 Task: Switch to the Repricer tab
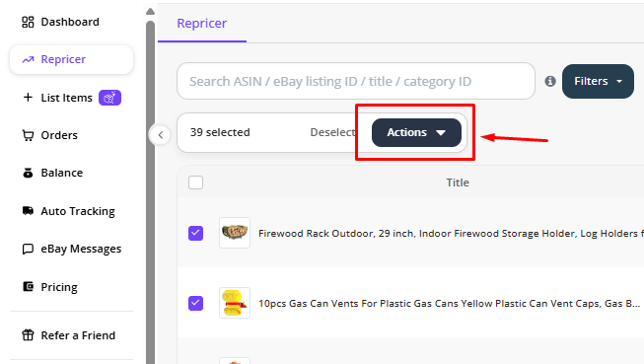click(201, 24)
